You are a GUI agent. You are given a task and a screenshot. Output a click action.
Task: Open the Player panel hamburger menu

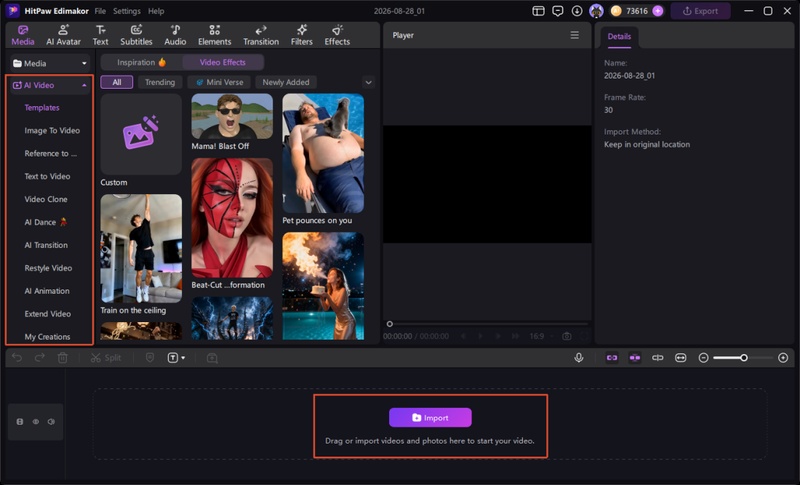coord(574,35)
